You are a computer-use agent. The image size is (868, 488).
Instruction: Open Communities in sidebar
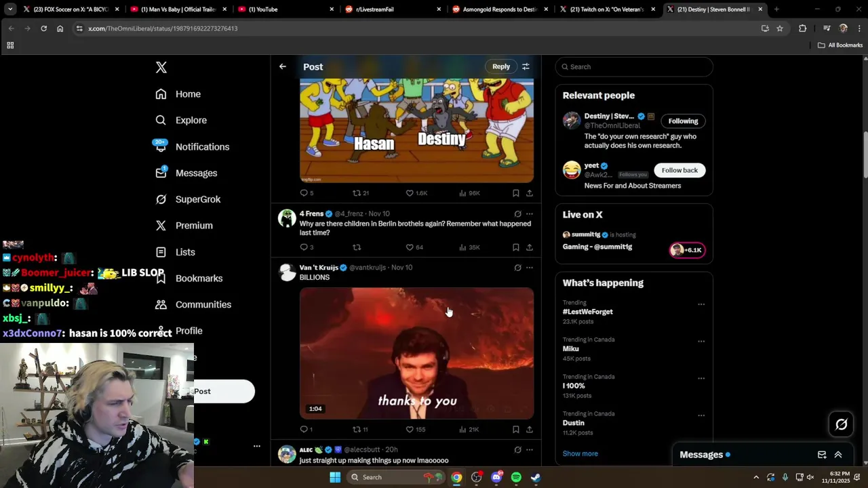click(193, 304)
